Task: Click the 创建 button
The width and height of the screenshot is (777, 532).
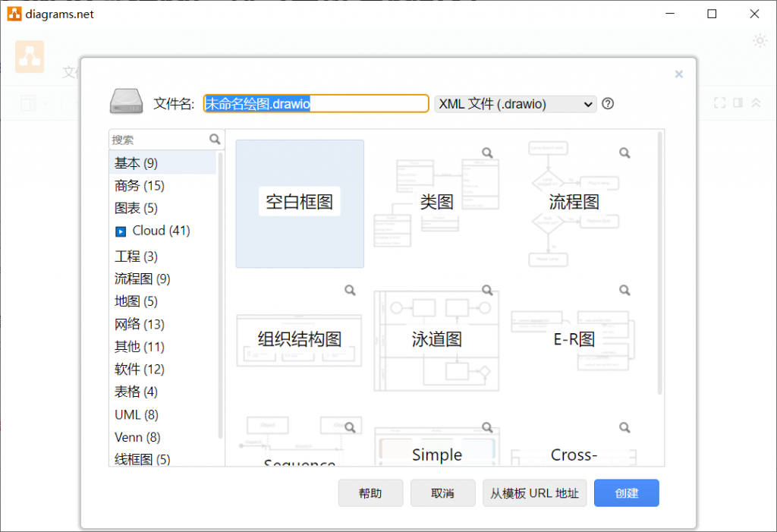Action: point(626,493)
